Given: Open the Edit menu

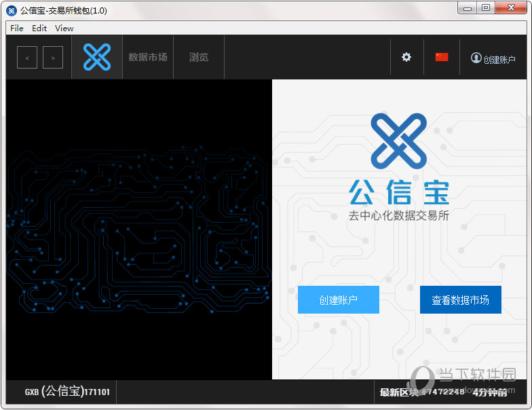Looking at the screenshot, I should coord(39,29).
